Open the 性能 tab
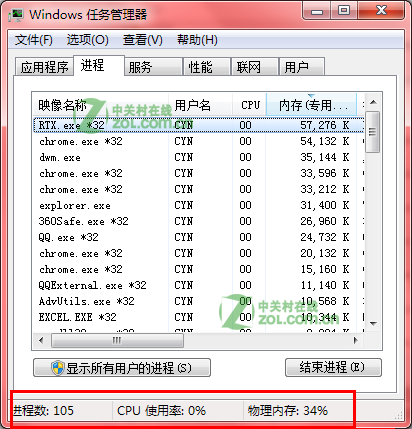Image resolution: width=412 pixels, height=429 pixels. coord(207,67)
